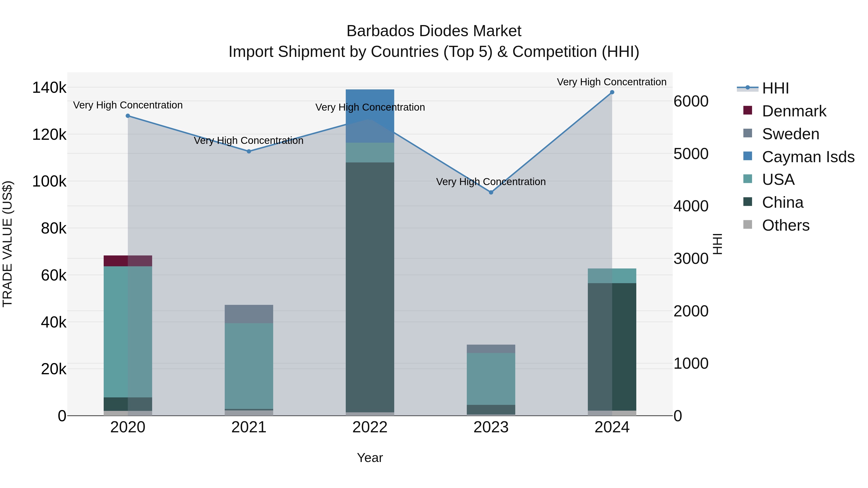Viewport: 868px width, 488px height.
Task: Click the TRADE VALUE (US$) axis title
Action: [x=7, y=244]
